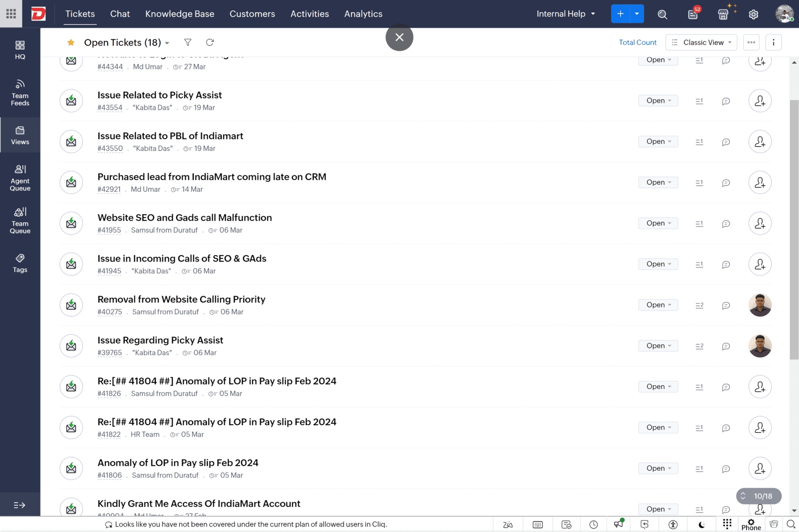Switch to the Chat tab
Screen dimensions: 799x532
tap(120, 14)
